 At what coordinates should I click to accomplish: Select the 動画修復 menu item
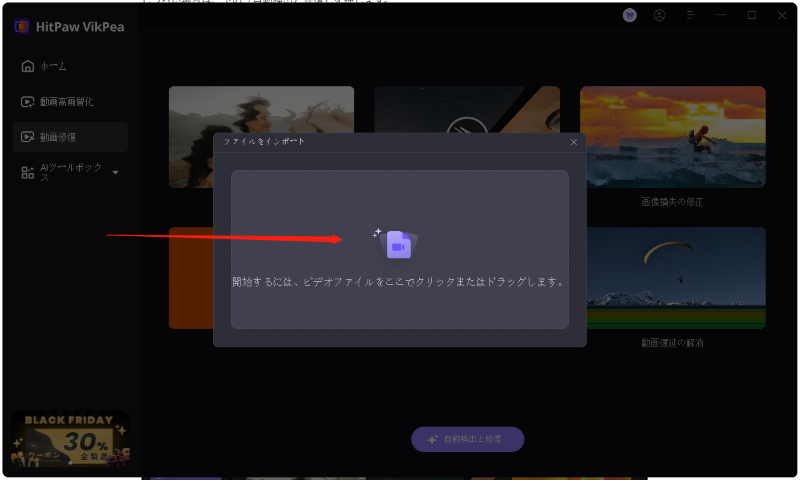pyautogui.click(x=70, y=137)
